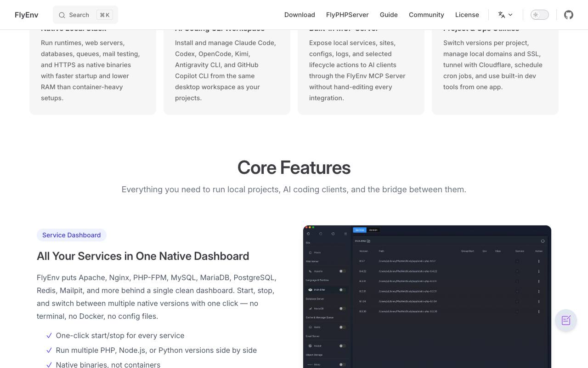This screenshot has height=368, width=588.
Task: Click the floating feedback note icon
Action: point(566,321)
